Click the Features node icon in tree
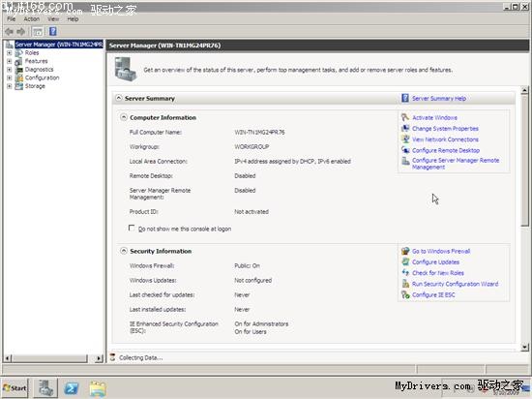 [x=19, y=61]
